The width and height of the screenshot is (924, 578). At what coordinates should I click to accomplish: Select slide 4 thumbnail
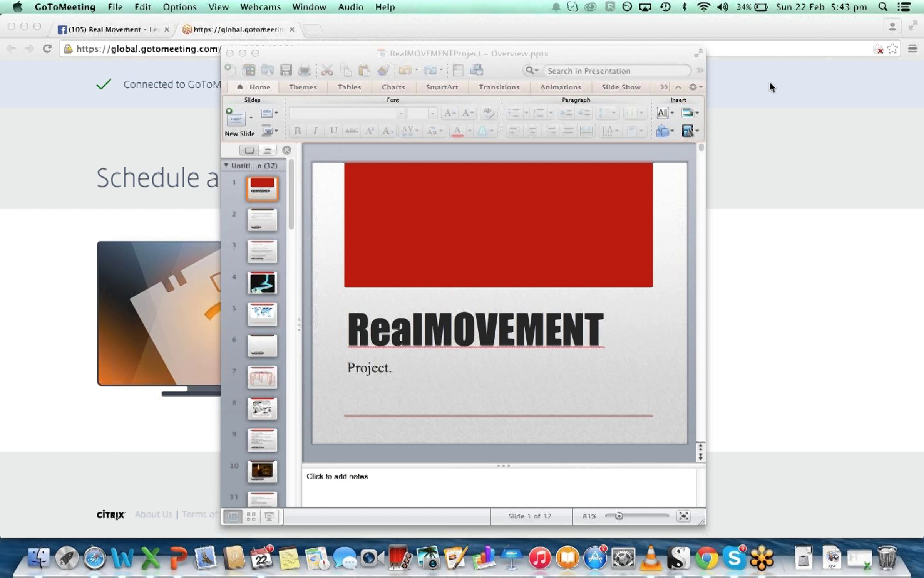pyautogui.click(x=262, y=283)
